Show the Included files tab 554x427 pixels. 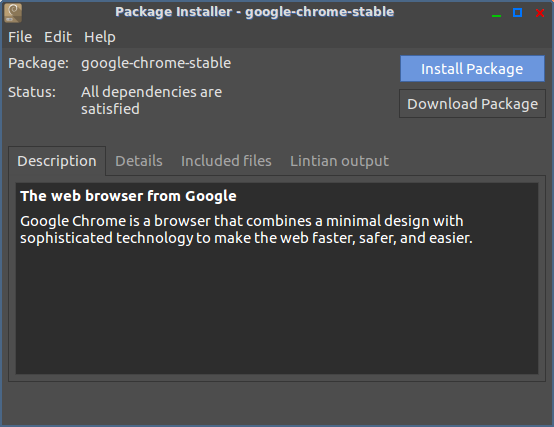pyautogui.click(x=226, y=161)
